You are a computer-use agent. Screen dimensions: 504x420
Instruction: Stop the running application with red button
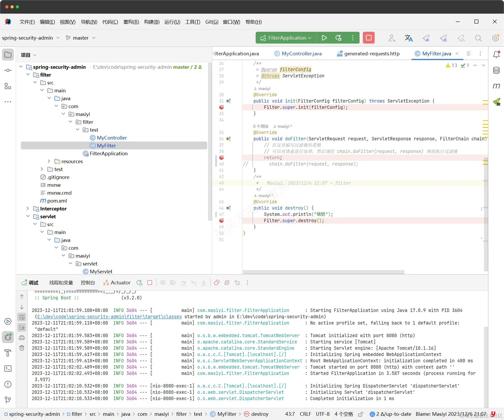(x=368, y=38)
